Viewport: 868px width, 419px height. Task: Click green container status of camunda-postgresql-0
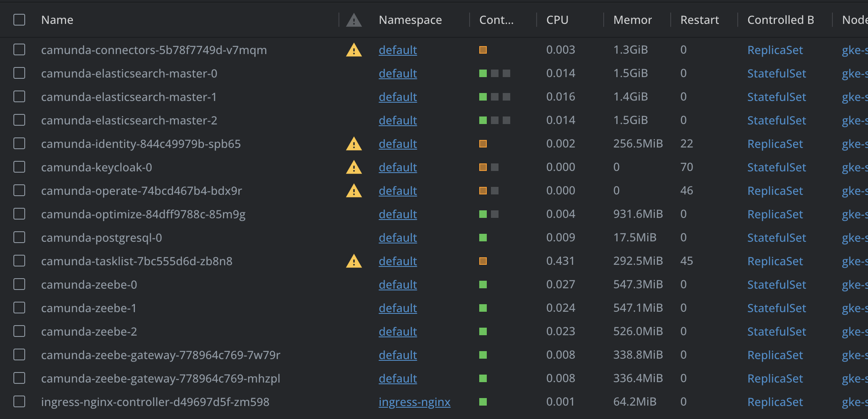click(483, 238)
